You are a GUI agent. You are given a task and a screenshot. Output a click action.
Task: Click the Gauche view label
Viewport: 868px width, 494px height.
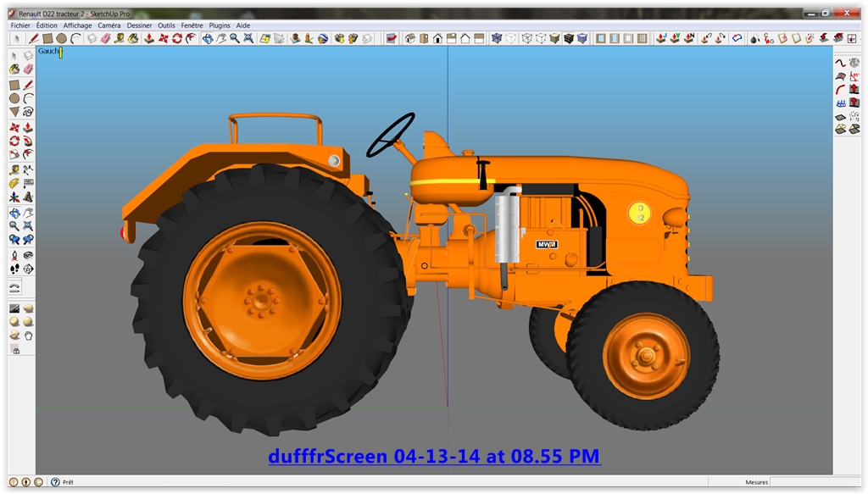click(x=49, y=52)
